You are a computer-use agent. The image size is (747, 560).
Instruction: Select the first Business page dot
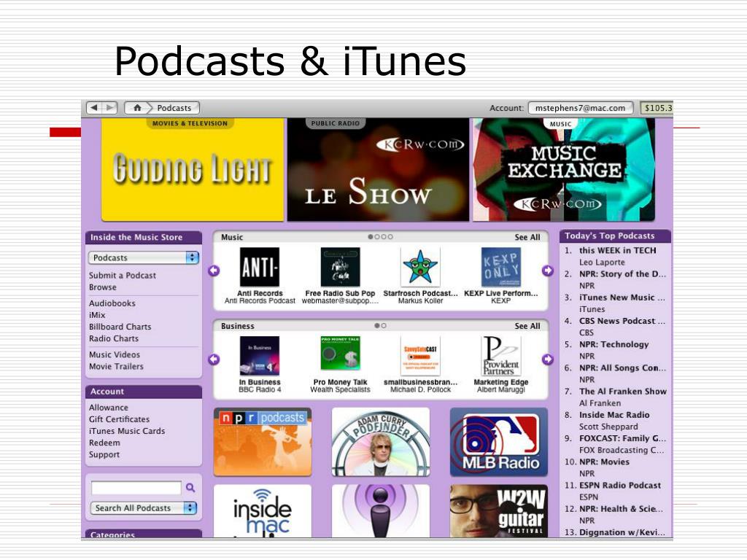tap(377, 326)
